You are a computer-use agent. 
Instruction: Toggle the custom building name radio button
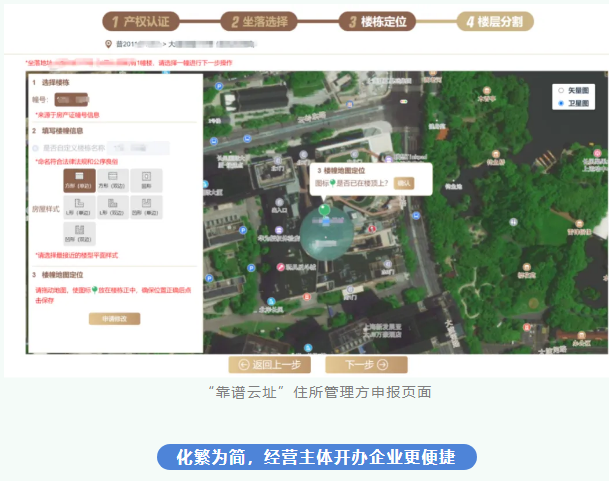pyautogui.click(x=36, y=148)
